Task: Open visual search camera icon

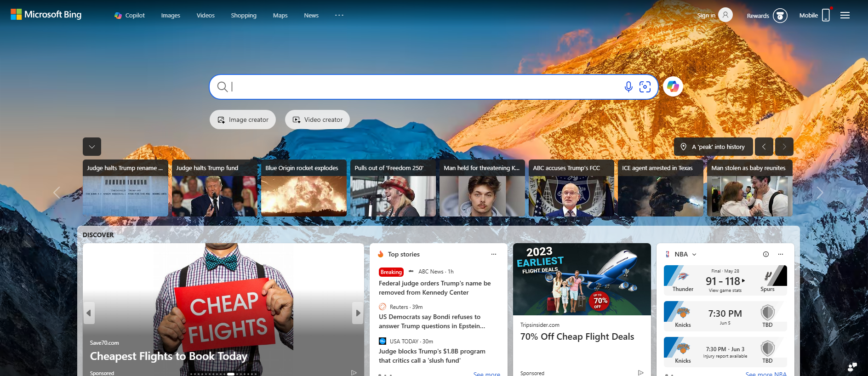Action: click(645, 87)
